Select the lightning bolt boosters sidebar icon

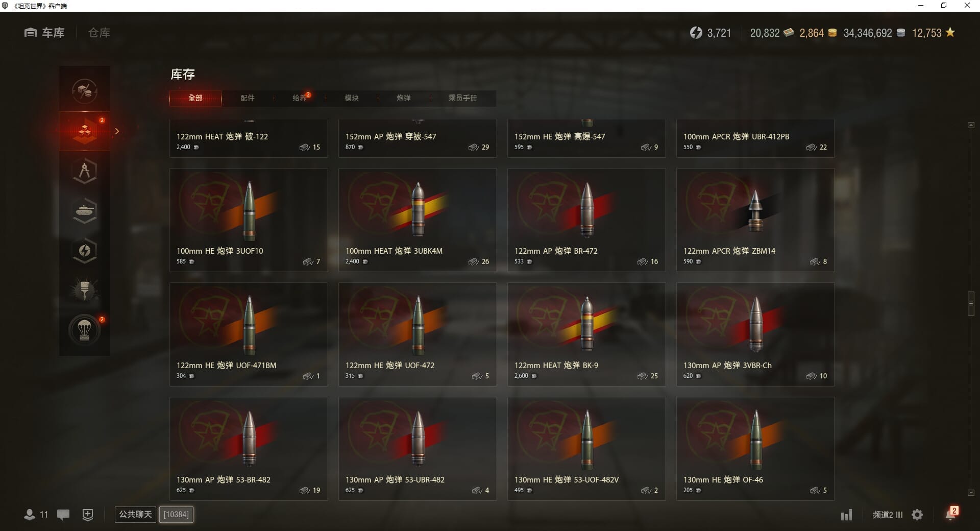click(85, 251)
